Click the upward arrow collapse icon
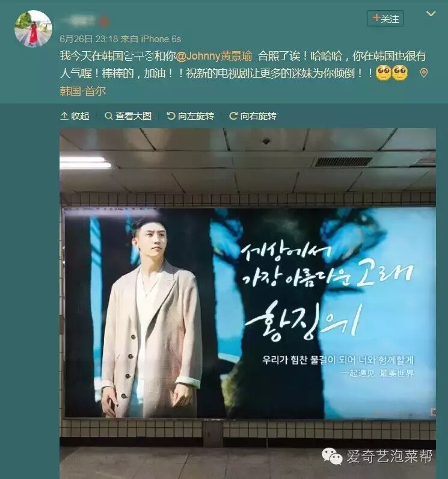The height and width of the screenshot is (479, 448). [64, 116]
